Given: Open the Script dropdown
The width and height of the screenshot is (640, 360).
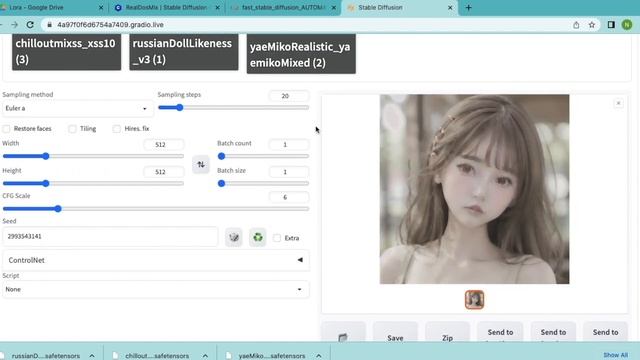Looking at the screenshot, I should [155, 289].
